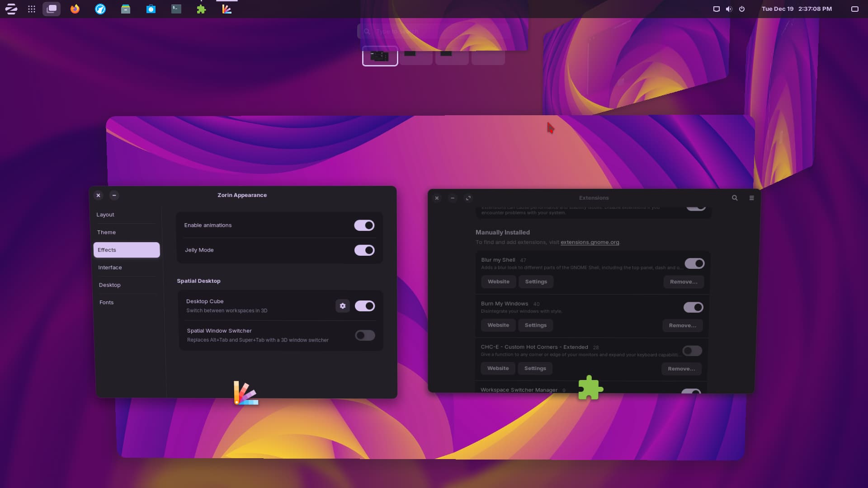Click Remove for Blur my Shell
This screenshot has height=488, width=868.
[x=684, y=282]
